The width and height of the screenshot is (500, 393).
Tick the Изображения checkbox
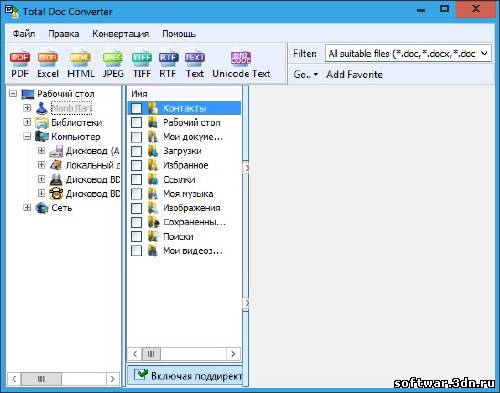136,208
